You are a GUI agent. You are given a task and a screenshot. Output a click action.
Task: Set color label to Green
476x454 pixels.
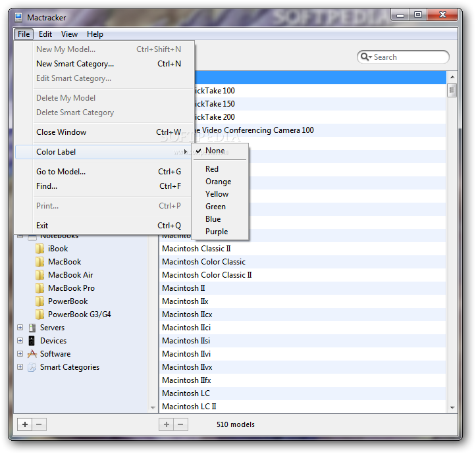pyautogui.click(x=220, y=207)
